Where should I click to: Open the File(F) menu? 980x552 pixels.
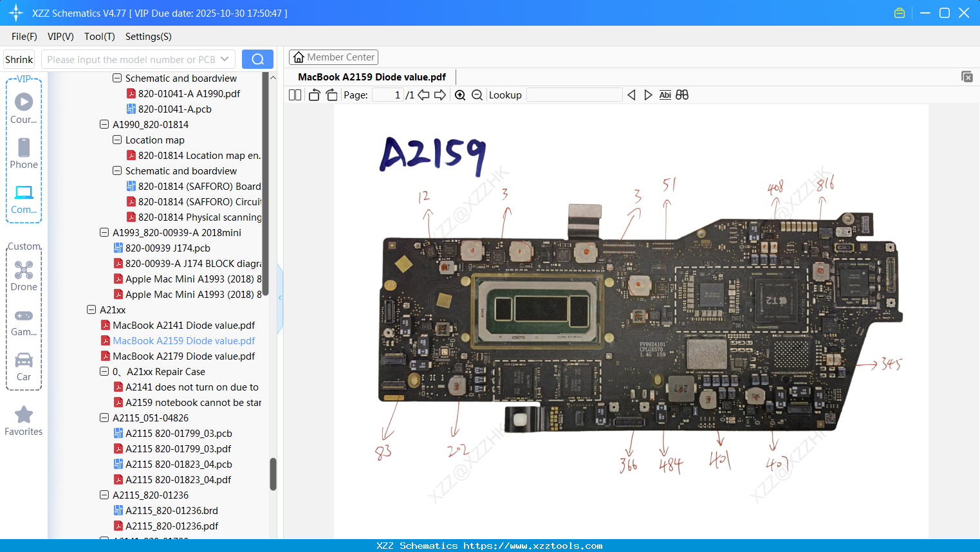click(24, 37)
